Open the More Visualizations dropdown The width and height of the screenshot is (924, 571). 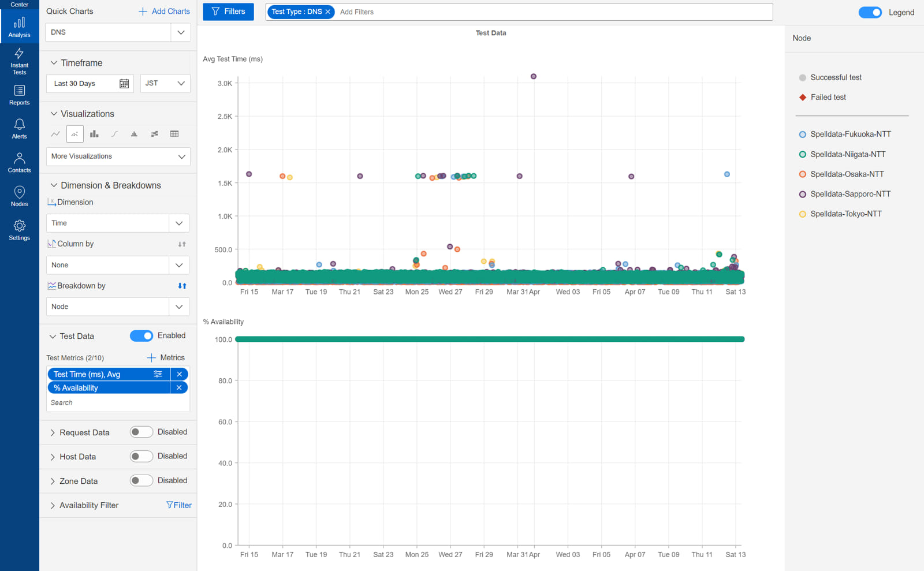click(118, 156)
